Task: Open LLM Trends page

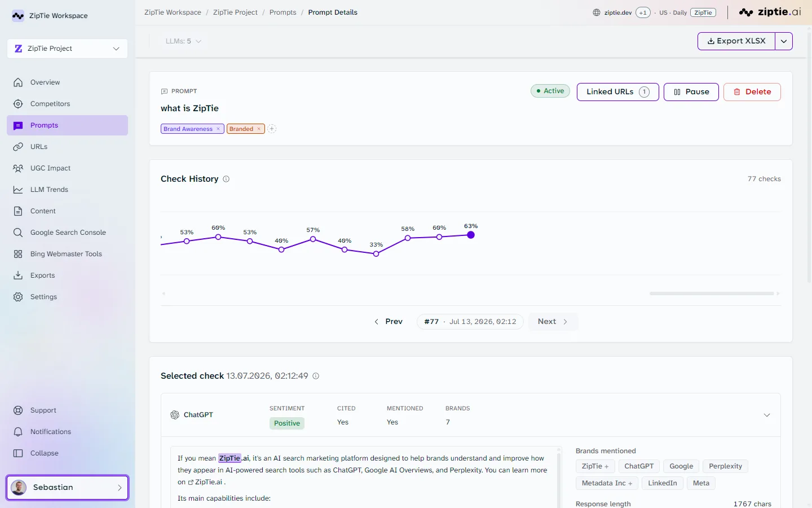Action: coord(67,190)
